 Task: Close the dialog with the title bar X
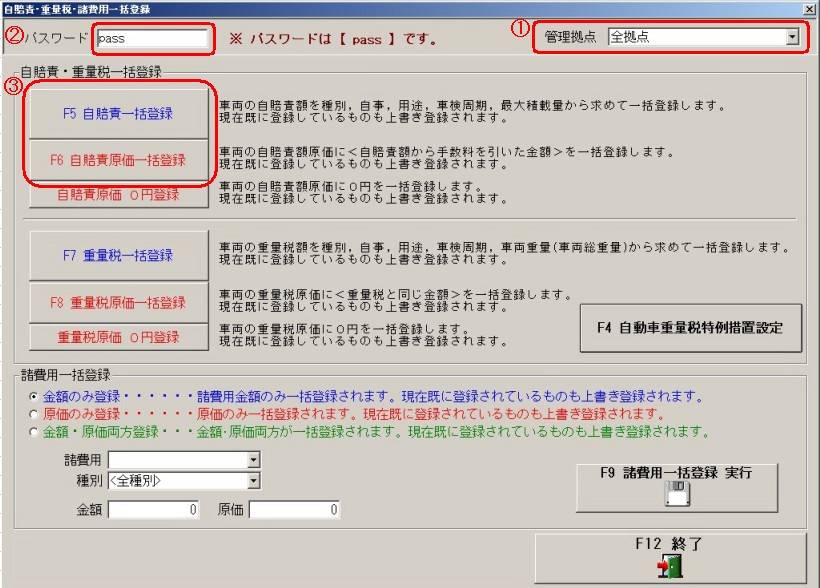(x=808, y=8)
